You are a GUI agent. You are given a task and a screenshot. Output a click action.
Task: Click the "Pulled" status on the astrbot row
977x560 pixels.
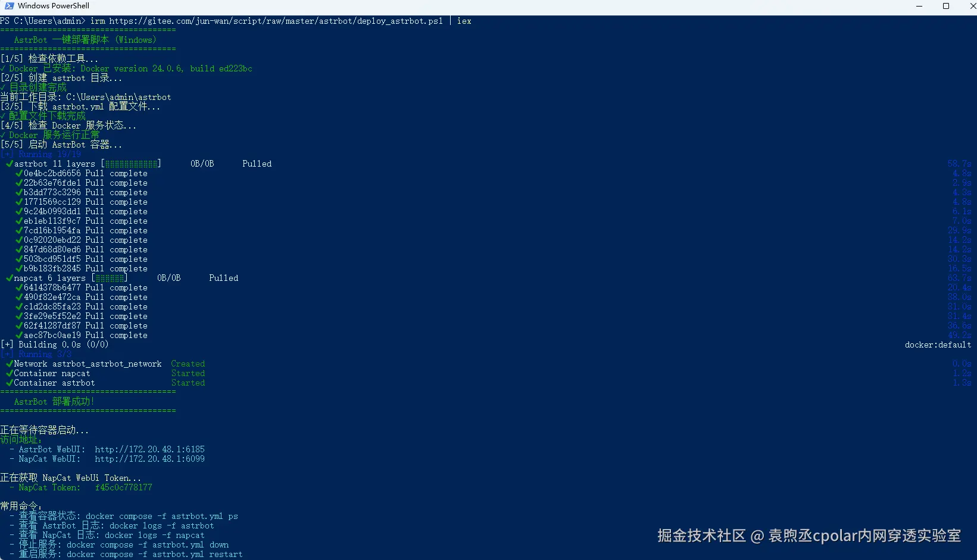coord(257,164)
